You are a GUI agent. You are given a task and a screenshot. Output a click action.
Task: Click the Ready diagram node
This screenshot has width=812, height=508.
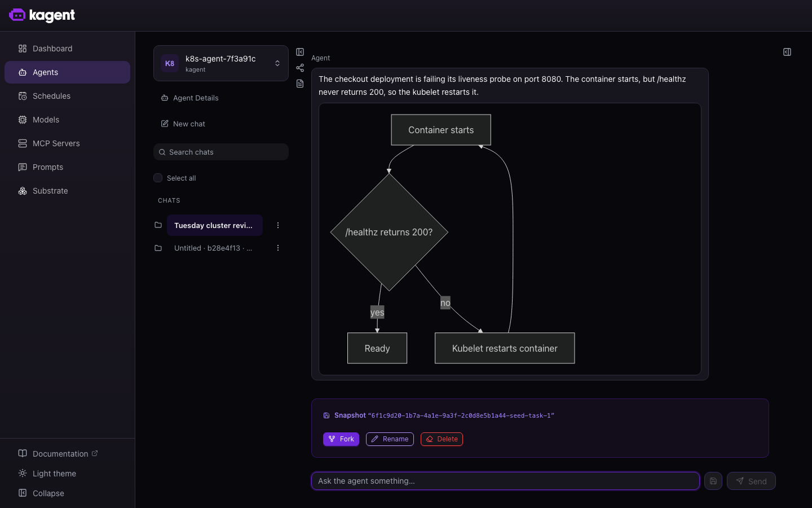377,348
